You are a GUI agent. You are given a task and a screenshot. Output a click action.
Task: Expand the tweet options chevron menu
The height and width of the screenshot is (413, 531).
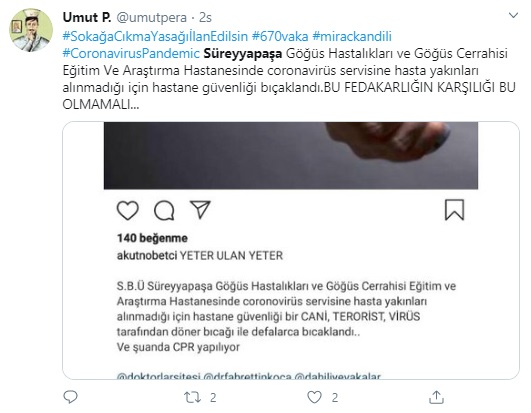tap(513, 15)
